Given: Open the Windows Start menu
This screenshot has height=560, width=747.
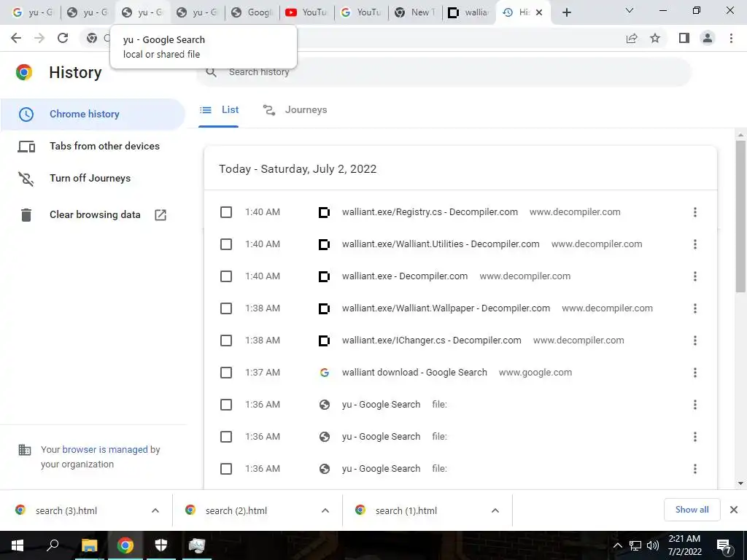Looking at the screenshot, I should 18,545.
